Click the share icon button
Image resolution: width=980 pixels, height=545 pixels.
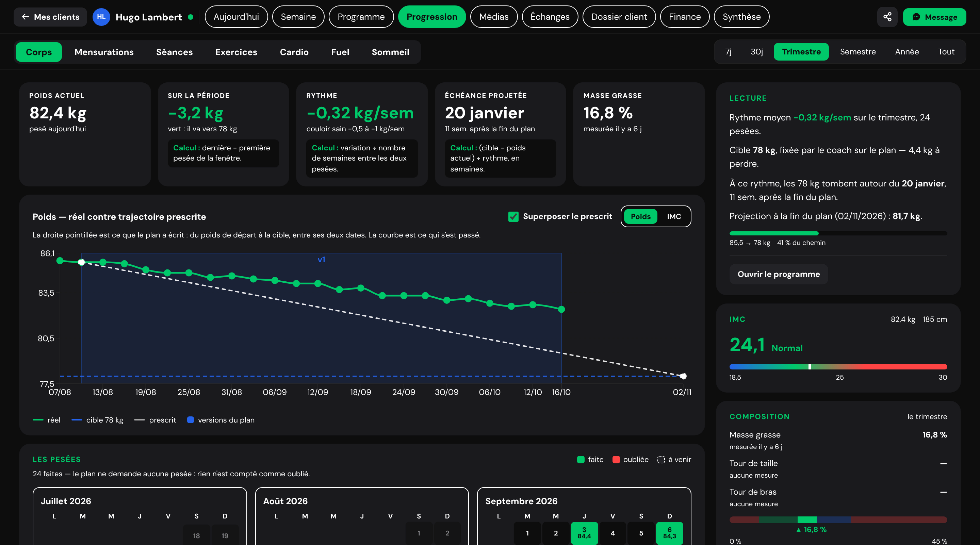pos(887,17)
